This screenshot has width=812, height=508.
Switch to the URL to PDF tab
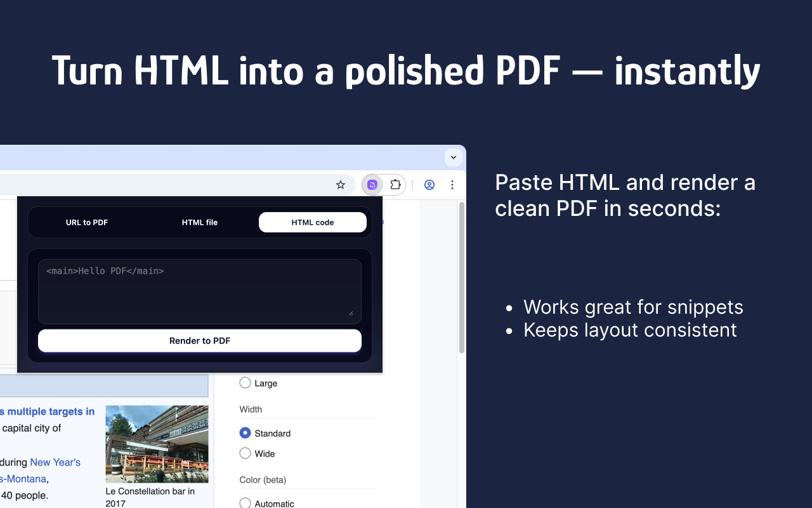[x=87, y=222]
